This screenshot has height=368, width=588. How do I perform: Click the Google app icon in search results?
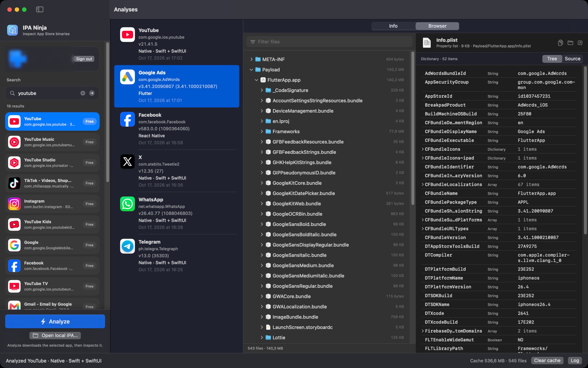click(14, 245)
